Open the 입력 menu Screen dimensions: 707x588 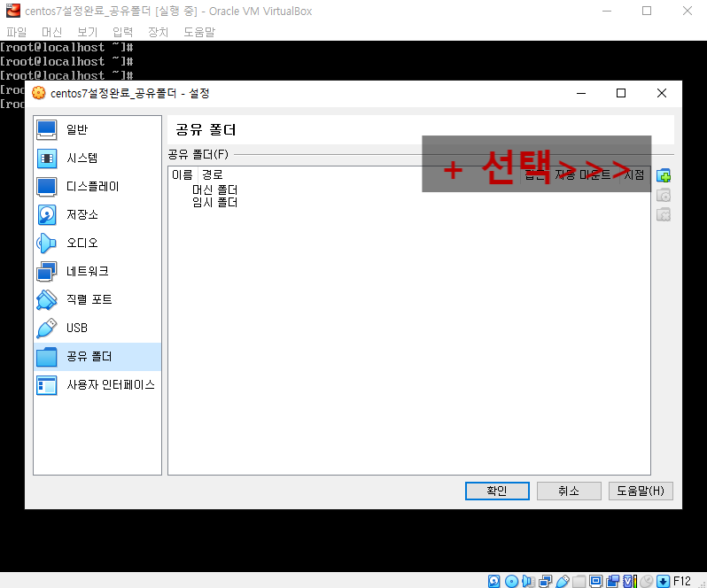pyautogui.click(x=122, y=32)
